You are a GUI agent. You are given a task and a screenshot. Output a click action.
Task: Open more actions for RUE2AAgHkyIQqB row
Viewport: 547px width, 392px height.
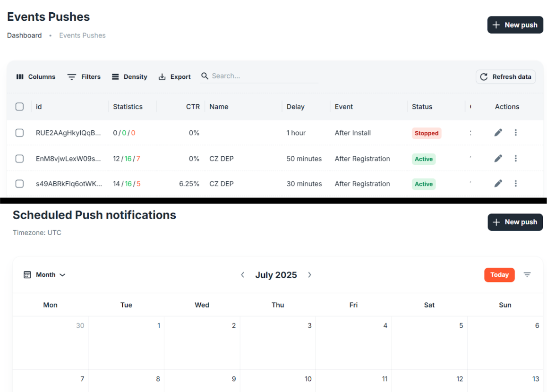click(516, 133)
